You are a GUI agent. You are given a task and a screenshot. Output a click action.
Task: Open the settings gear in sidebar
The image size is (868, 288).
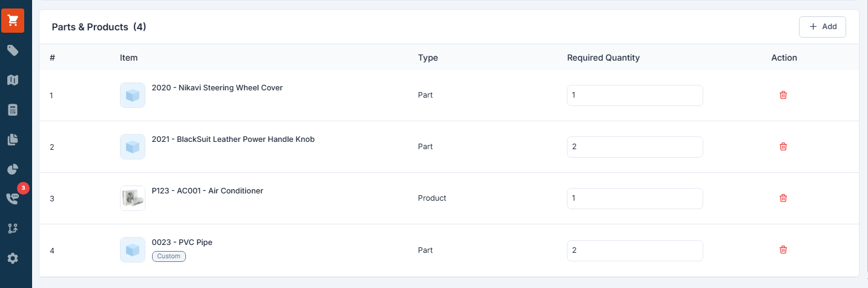pyautogui.click(x=13, y=258)
